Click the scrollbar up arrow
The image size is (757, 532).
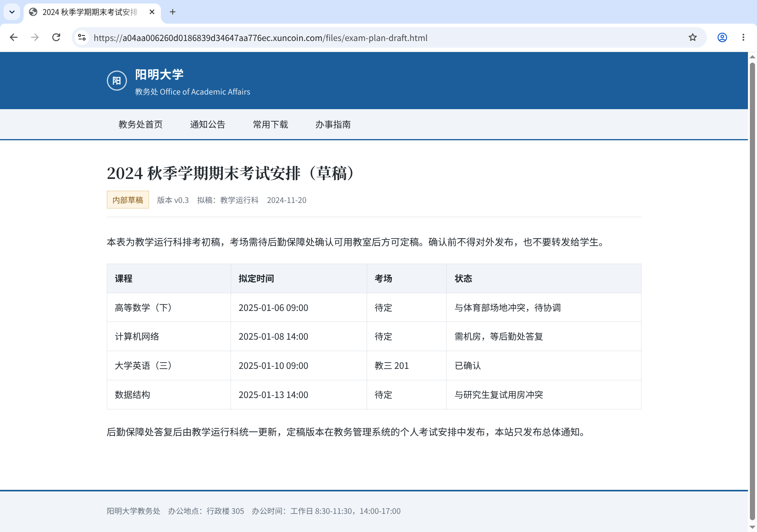tap(752, 57)
